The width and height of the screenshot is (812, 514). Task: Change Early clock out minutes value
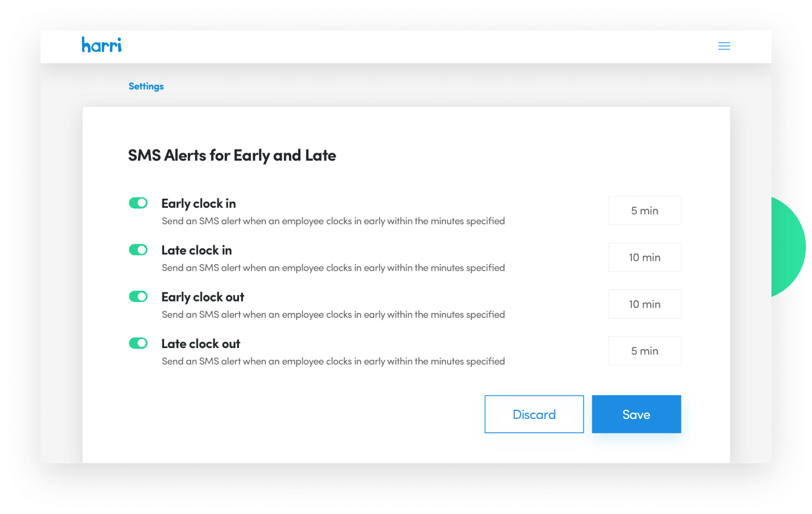tap(644, 304)
